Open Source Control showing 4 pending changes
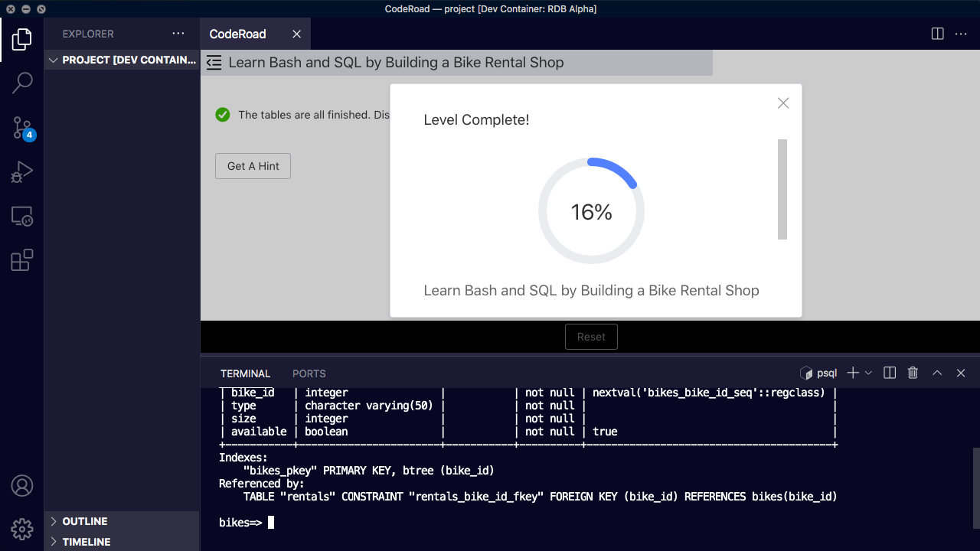The image size is (980, 551). [22, 127]
